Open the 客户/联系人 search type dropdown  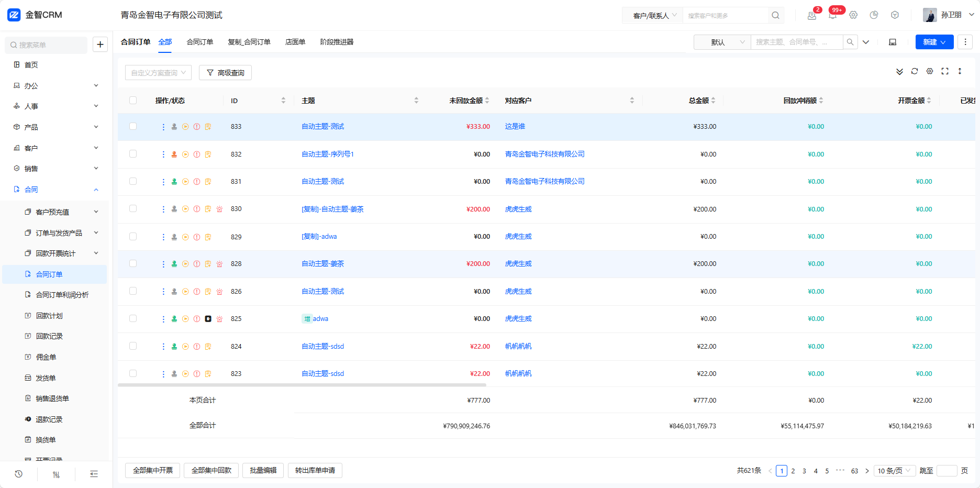(x=652, y=16)
